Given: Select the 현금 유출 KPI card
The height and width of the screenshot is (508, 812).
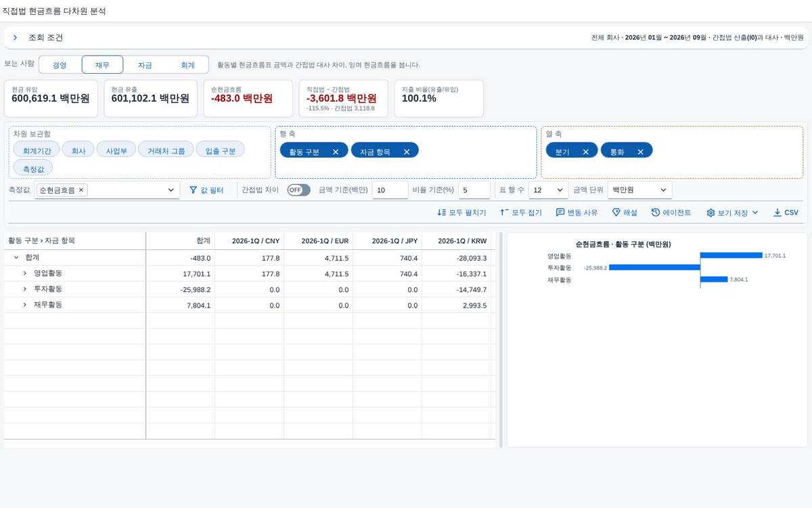Looking at the screenshot, I should pyautogui.click(x=151, y=98).
